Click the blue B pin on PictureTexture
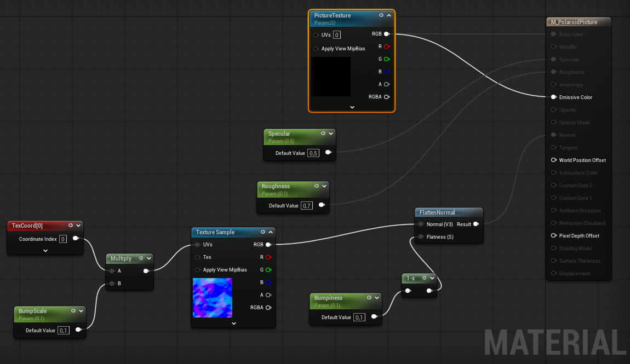The height and width of the screenshot is (364, 630). point(387,72)
